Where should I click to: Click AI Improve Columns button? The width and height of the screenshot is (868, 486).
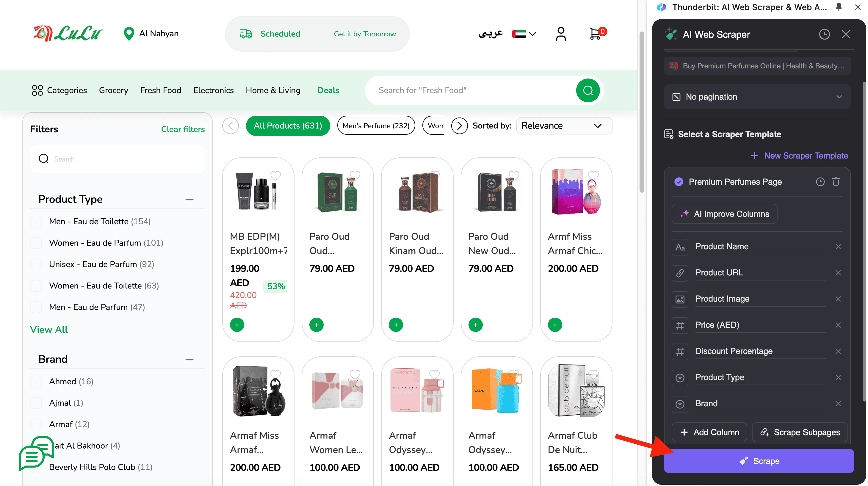(x=724, y=214)
